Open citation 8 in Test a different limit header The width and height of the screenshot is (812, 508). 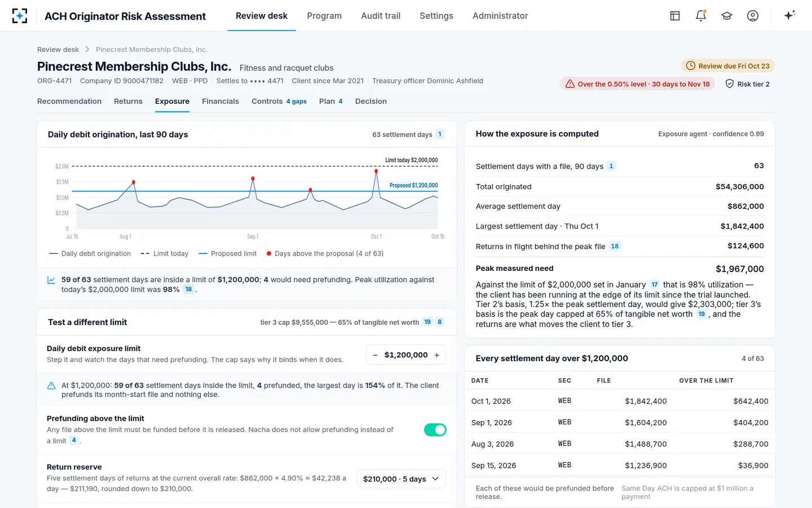click(440, 322)
